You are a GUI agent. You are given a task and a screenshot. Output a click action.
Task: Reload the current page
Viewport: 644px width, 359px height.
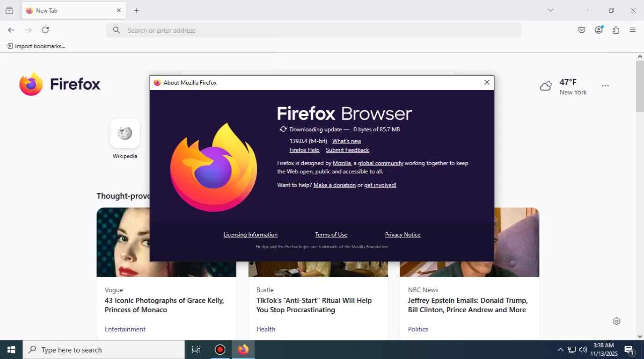pyautogui.click(x=45, y=30)
